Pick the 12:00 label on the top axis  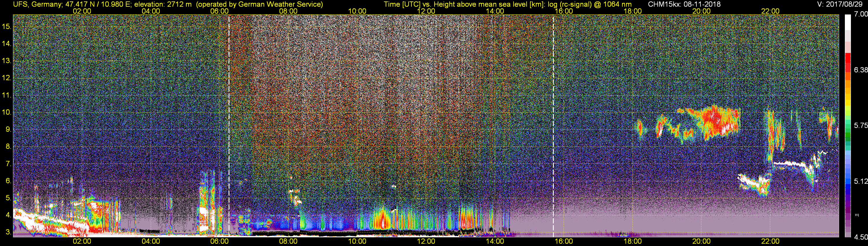(x=426, y=11)
